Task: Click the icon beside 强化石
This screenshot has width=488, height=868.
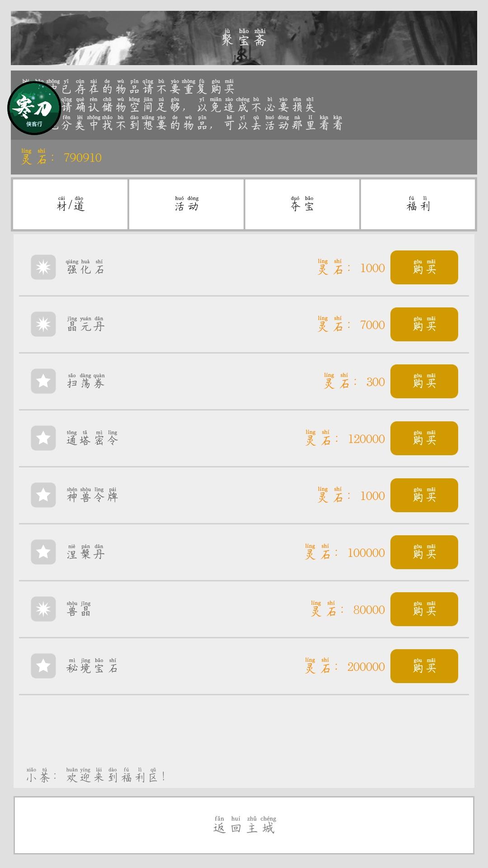Action: coord(43,267)
